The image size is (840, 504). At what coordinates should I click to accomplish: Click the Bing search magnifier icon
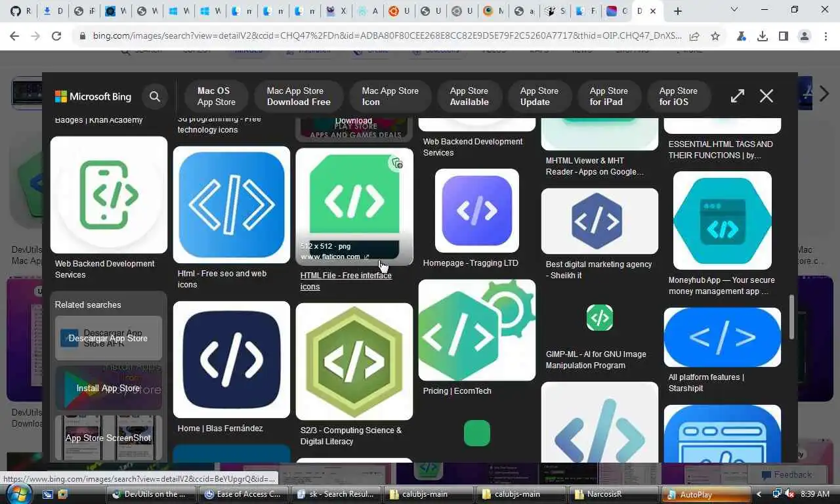(x=155, y=96)
